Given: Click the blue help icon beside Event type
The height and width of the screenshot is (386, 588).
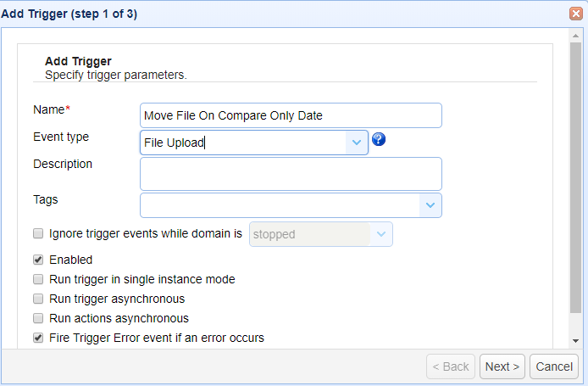Looking at the screenshot, I should tap(379, 139).
